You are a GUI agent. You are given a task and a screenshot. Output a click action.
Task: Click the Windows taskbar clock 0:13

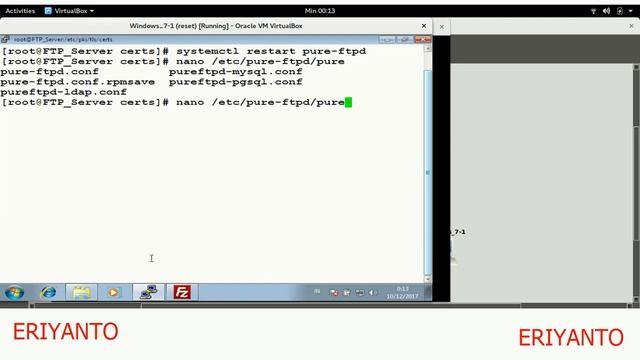click(x=402, y=292)
